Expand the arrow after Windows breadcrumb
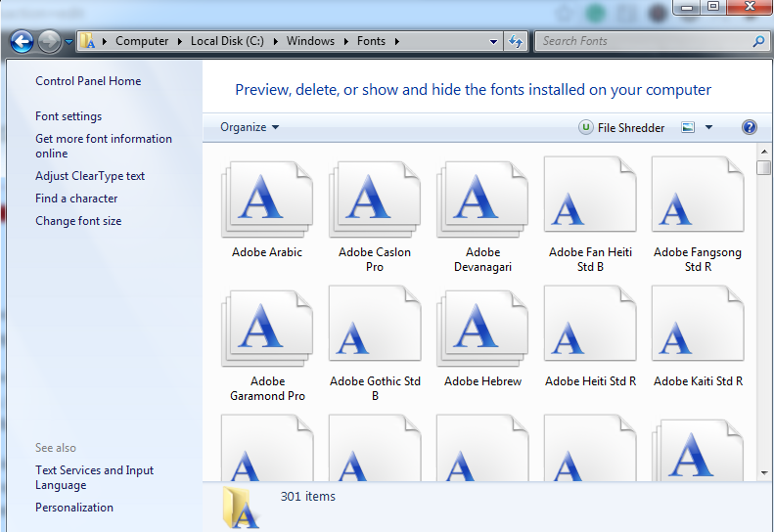Viewport: 774px width, 532px height. click(x=346, y=41)
